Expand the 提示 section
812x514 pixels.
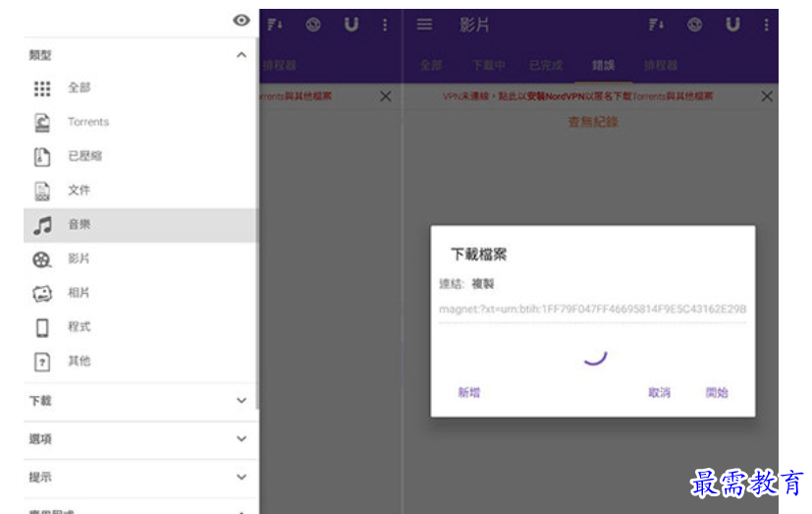coord(139,478)
